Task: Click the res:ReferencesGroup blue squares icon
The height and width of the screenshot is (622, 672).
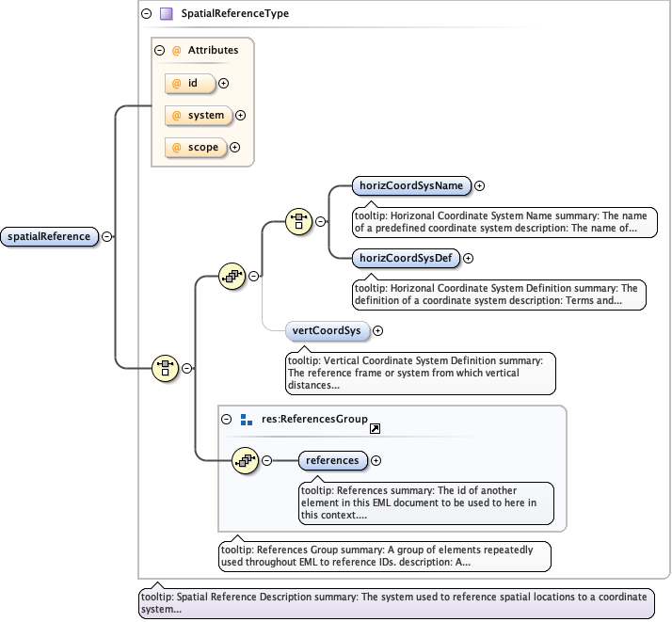Action: 246,420
